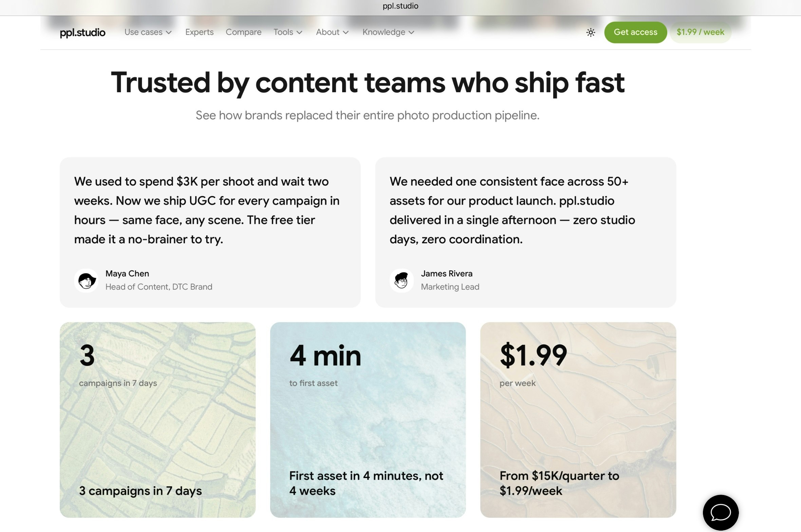The height and width of the screenshot is (532, 801).
Task: Navigate to the Experts page
Action: tap(199, 32)
